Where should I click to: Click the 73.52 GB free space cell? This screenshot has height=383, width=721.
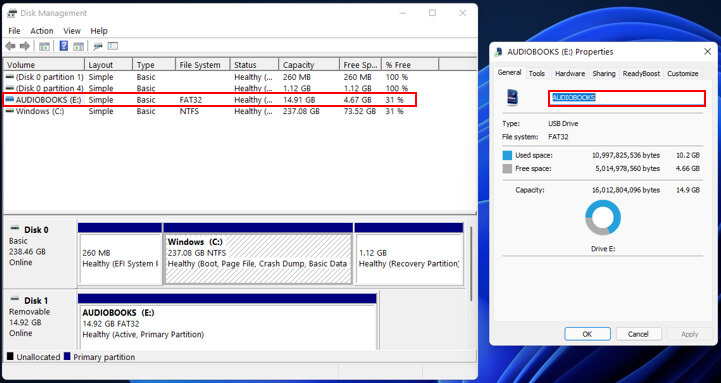click(360, 111)
